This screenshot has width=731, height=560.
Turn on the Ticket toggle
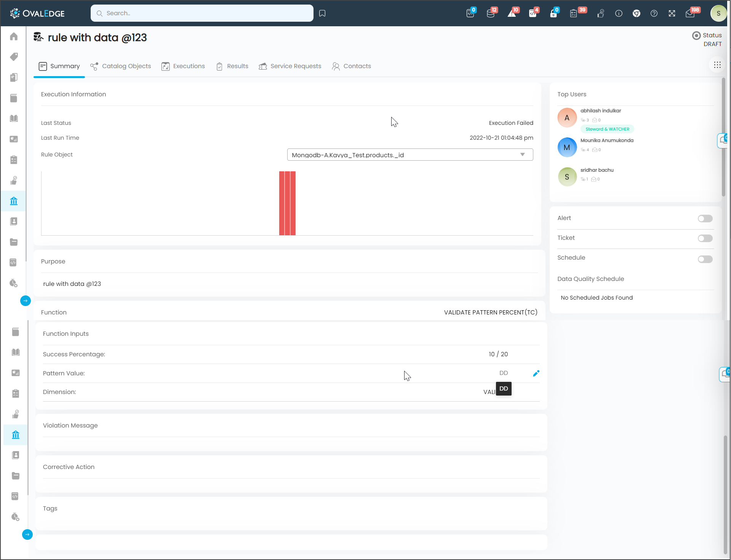point(705,238)
